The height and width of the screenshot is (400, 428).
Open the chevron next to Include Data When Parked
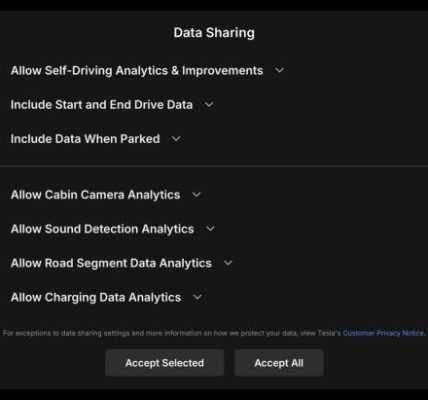coord(176,138)
